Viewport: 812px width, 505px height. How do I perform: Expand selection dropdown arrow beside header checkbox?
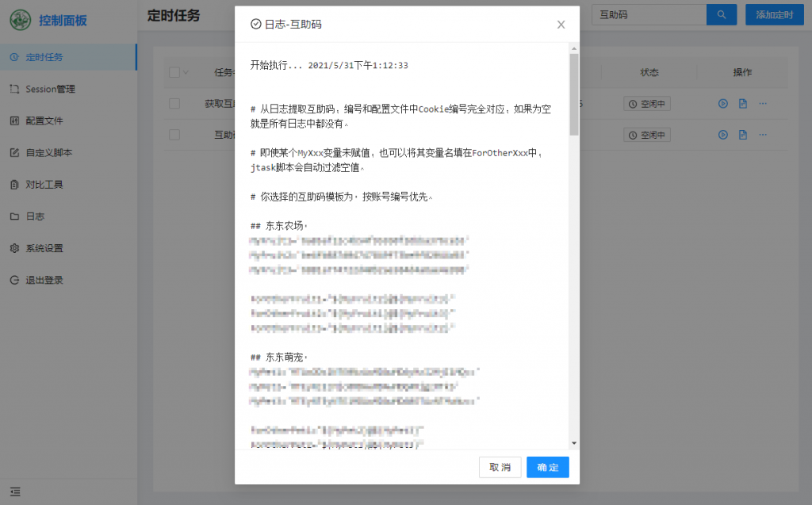tap(186, 72)
